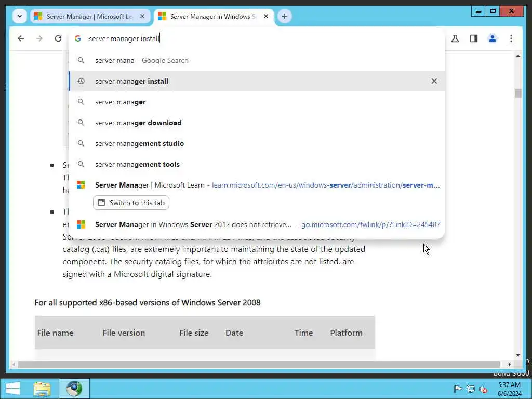Click horizontal scroll right arrow

(509, 364)
